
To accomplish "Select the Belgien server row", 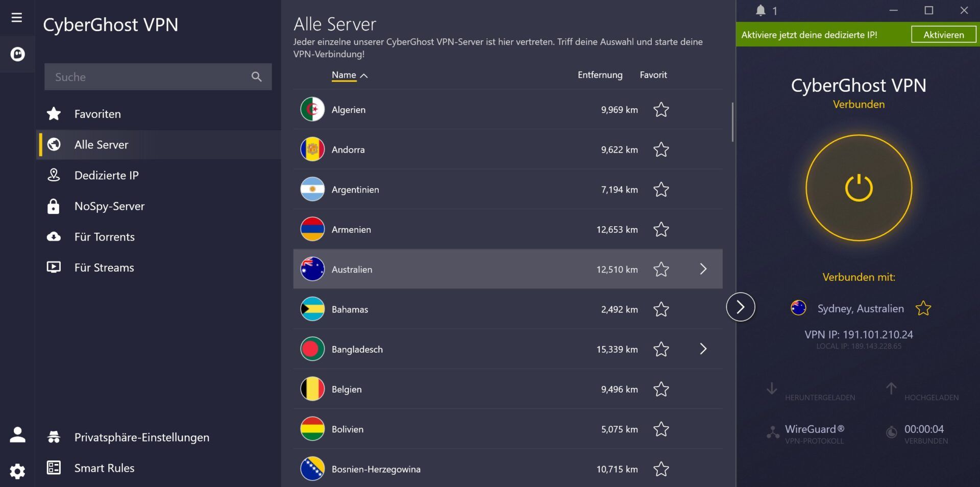I will (x=508, y=389).
